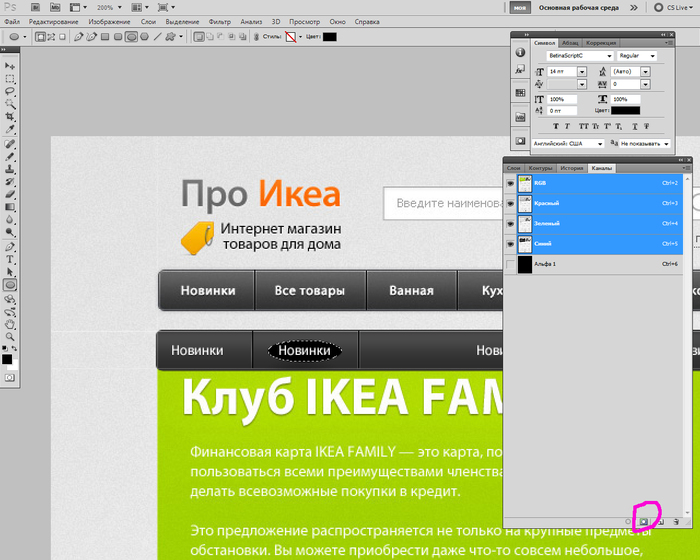Choose the Polygon tool in options bar
This screenshot has height=560, width=700.
pyautogui.click(x=144, y=37)
